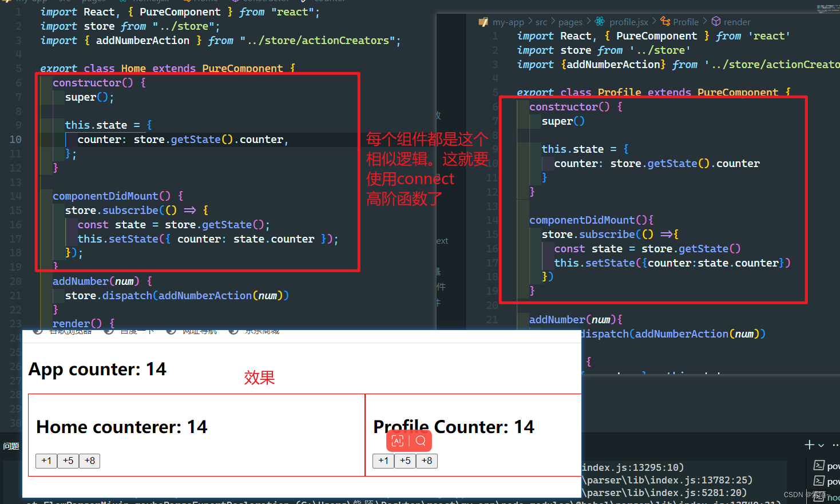Image resolution: width=840 pixels, height=504 pixels.
Task: Click +8 button under Profile Counter
Action: [x=427, y=461]
